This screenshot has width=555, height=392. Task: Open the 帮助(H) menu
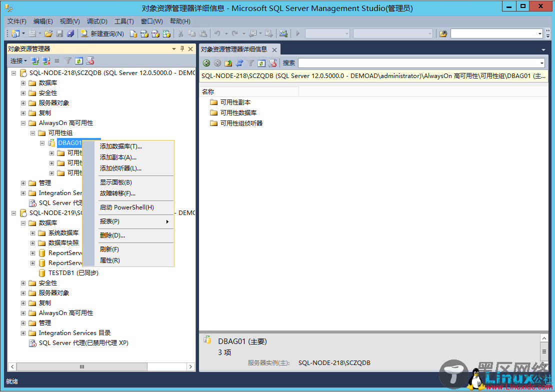pos(180,21)
